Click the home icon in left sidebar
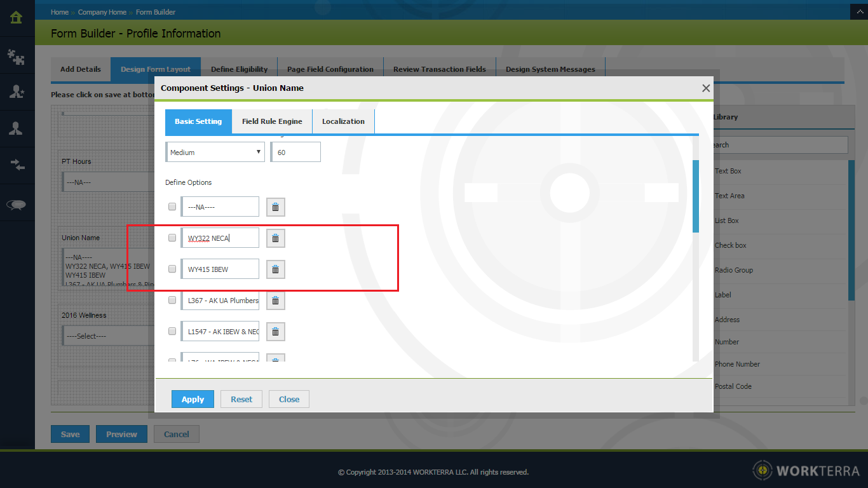 pos(17,17)
